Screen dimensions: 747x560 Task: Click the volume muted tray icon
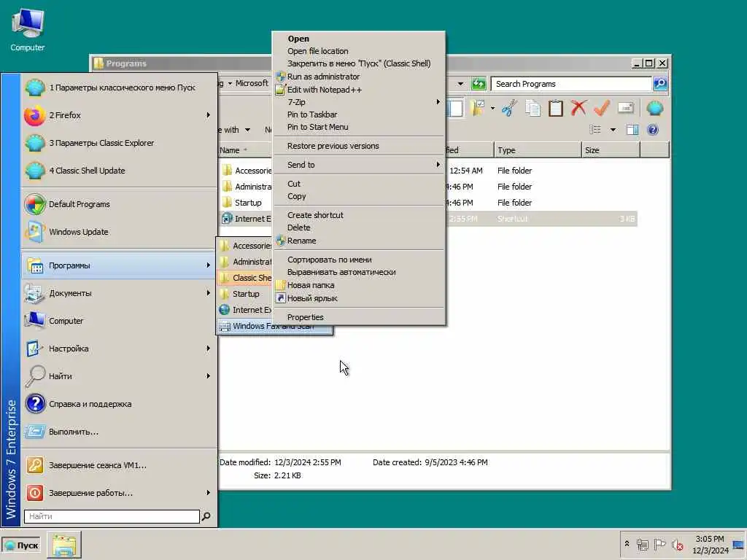pyautogui.click(x=678, y=544)
